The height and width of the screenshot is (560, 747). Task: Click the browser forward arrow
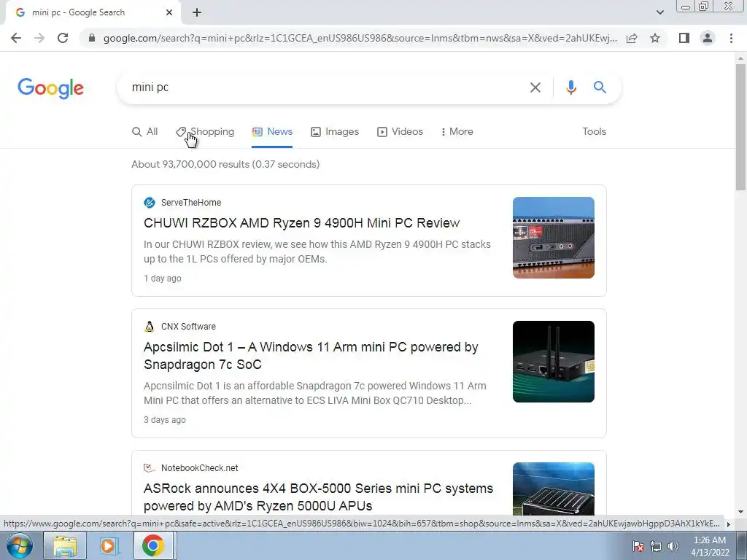coord(39,38)
